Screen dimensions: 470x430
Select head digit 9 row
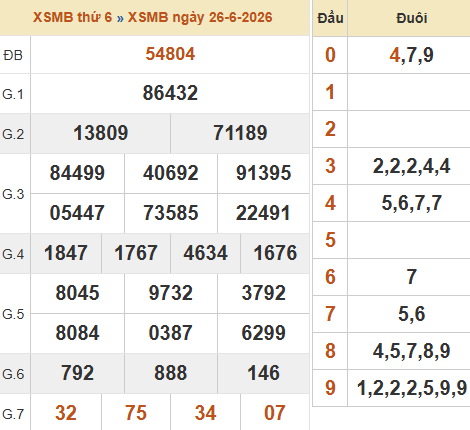(391, 388)
